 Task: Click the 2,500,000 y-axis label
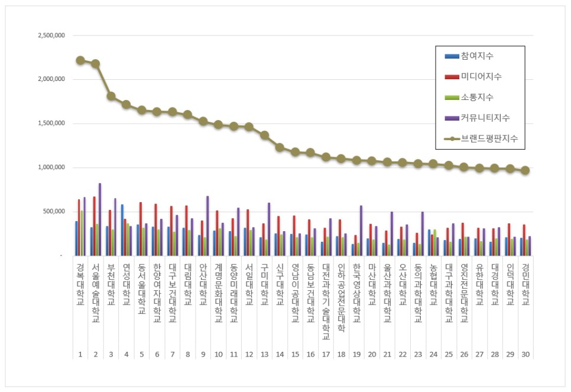pyautogui.click(x=51, y=35)
